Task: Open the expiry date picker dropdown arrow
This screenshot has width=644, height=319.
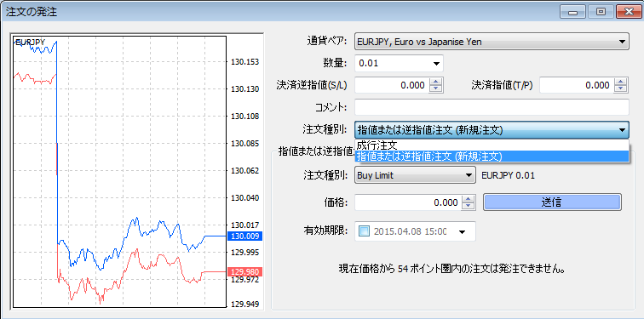Action: click(x=462, y=232)
